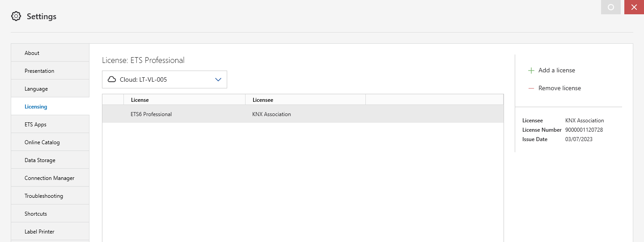Select the Label Printer tab

pyautogui.click(x=50, y=231)
